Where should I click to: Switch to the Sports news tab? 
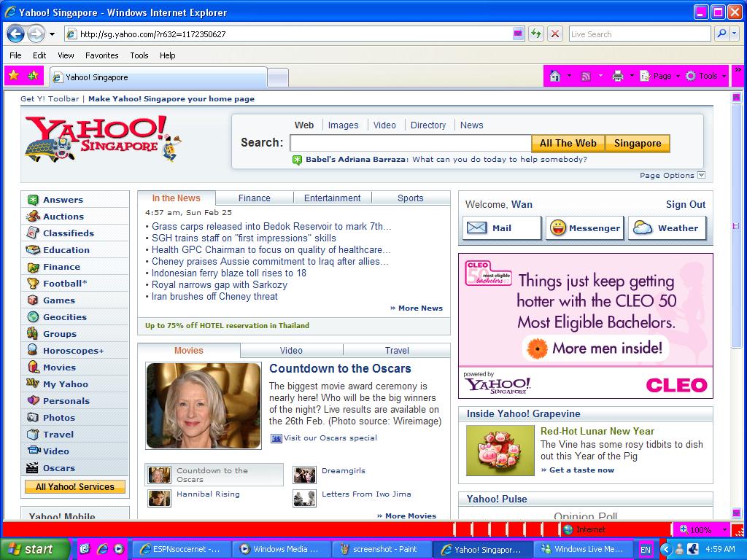coord(410,198)
